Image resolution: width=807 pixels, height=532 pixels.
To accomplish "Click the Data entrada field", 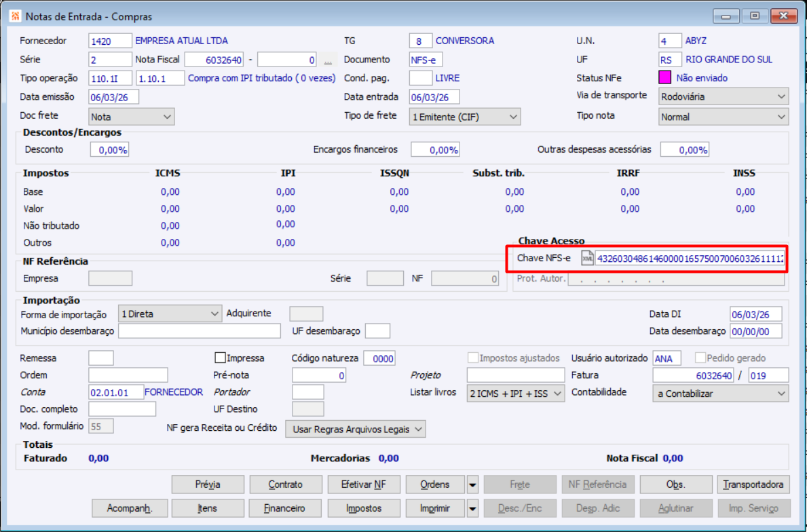I will coord(434,97).
